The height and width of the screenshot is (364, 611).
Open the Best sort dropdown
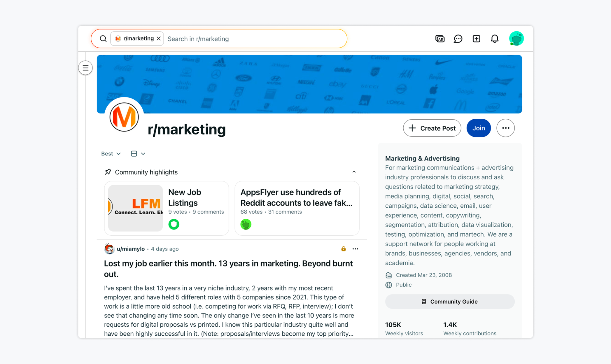[x=111, y=154]
